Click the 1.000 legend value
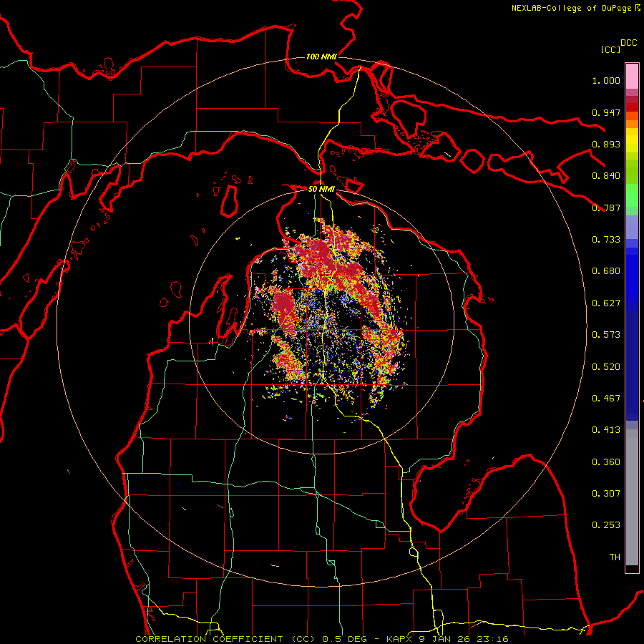This screenshot has width=644, height=644. coord(606,80)
